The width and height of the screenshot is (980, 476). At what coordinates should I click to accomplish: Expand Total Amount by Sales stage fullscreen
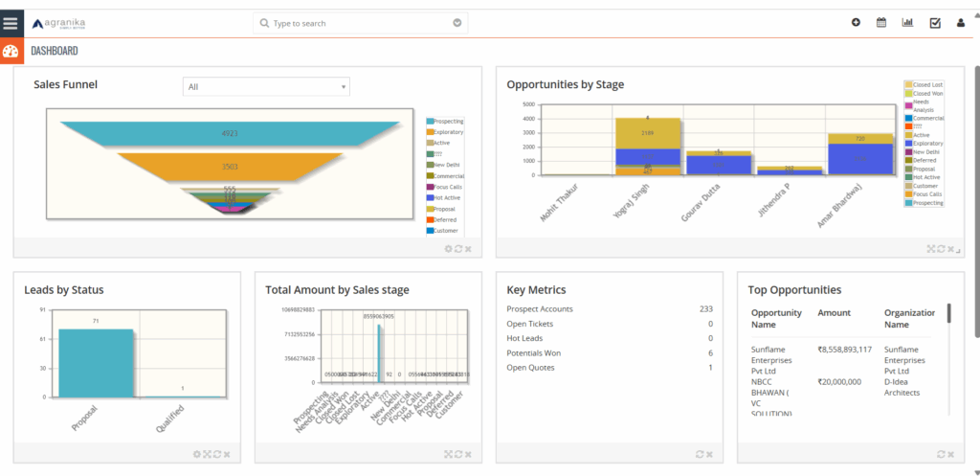[x=448, y=454]
